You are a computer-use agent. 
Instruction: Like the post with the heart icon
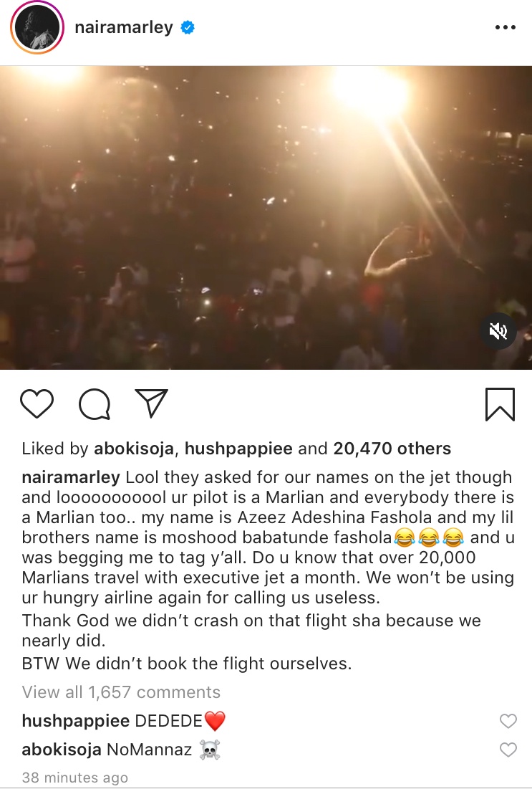(x=37, y=404)
